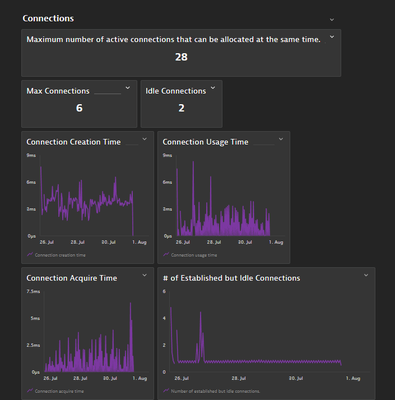
Task: Click the value 28 for maximum connections
Action: (x=181, y=57)
